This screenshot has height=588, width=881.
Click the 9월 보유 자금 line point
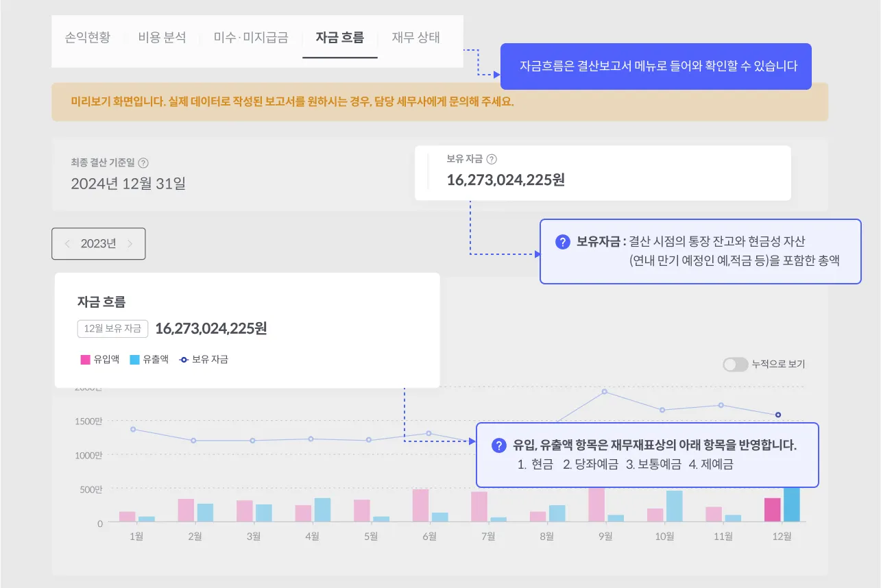(605, 392)
